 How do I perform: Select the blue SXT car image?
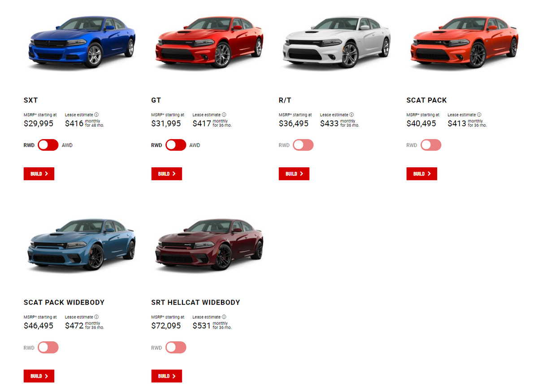[x=82, y=41]
